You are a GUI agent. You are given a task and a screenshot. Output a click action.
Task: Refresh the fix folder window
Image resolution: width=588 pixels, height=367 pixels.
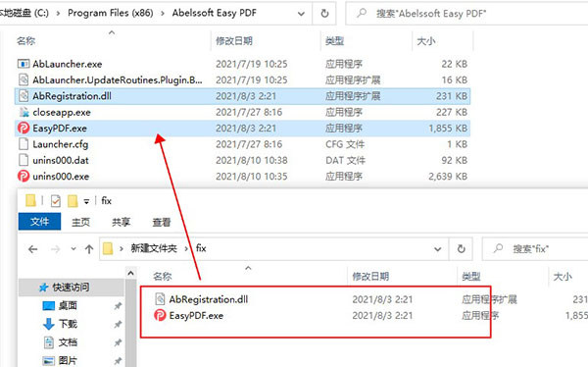coord(461,248)
